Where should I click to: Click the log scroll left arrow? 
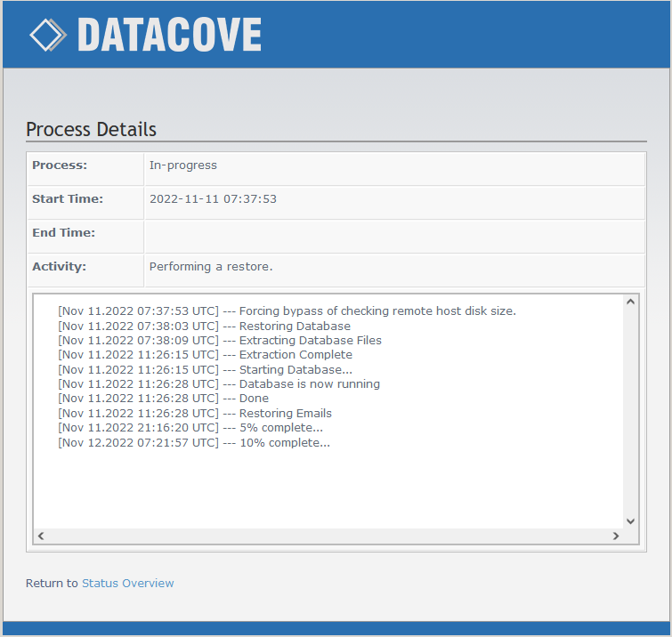tap(41, 536)
